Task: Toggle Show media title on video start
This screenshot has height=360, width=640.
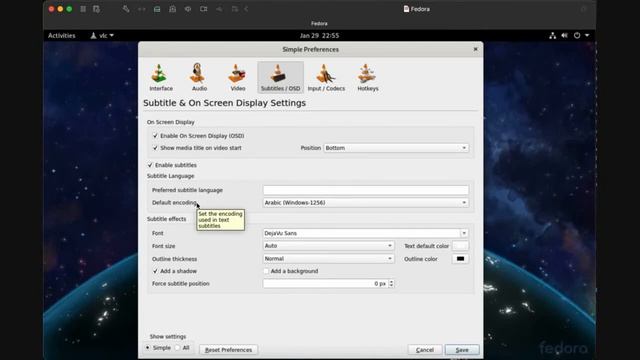Action: pos(155,148)
